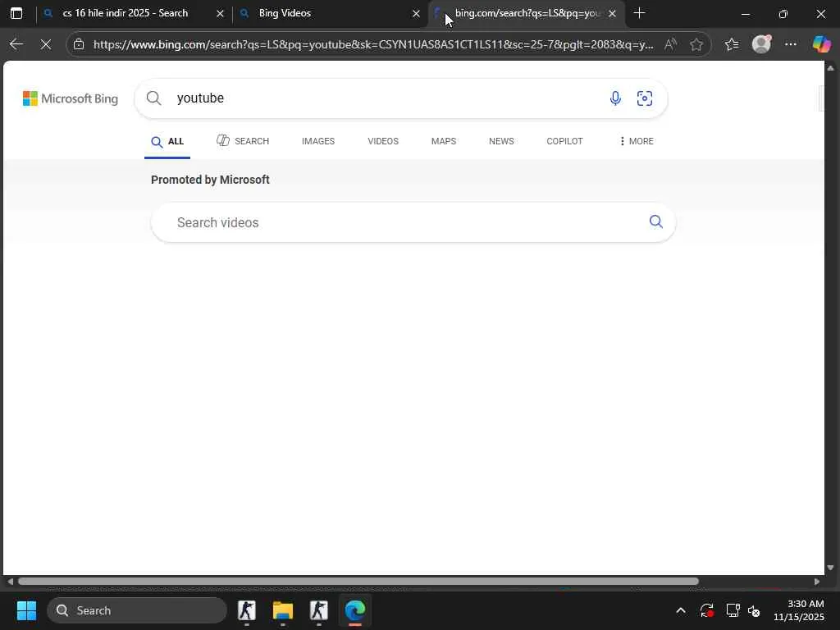
Task: Open a new browser tab
Action: (x=639, y=13)
